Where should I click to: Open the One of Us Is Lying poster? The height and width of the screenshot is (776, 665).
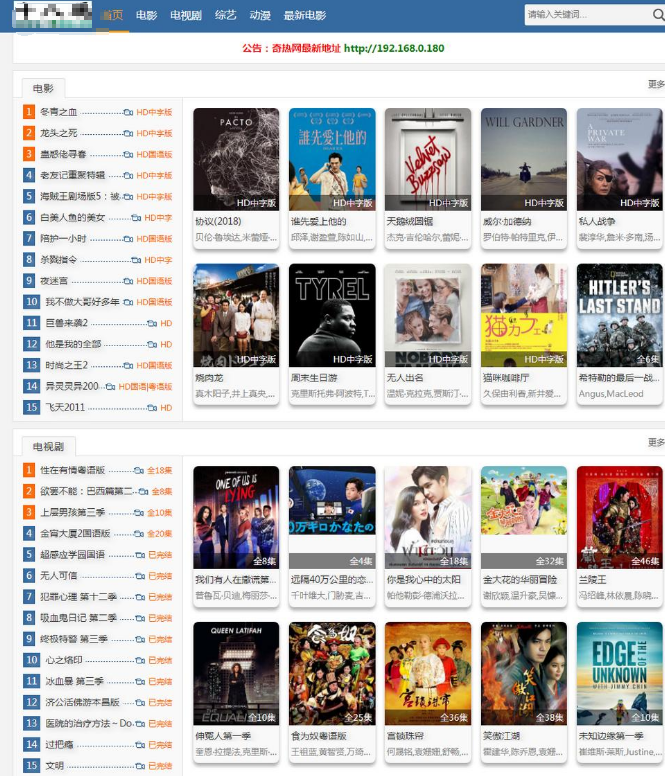236,517
